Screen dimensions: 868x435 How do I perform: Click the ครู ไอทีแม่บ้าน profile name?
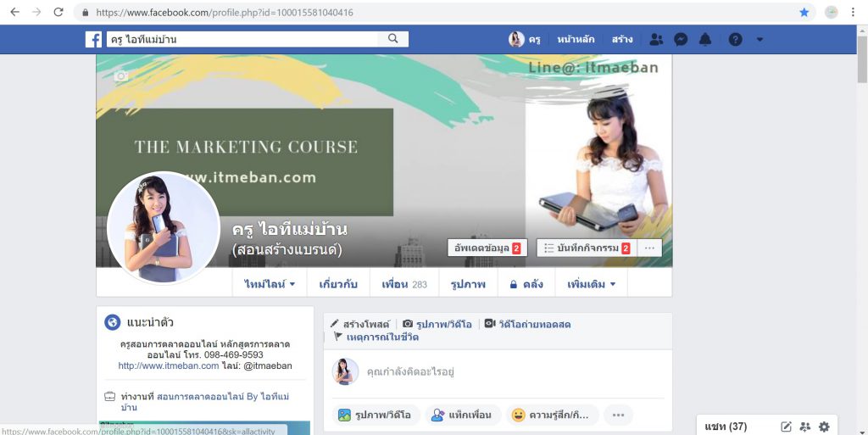point(290,229)
